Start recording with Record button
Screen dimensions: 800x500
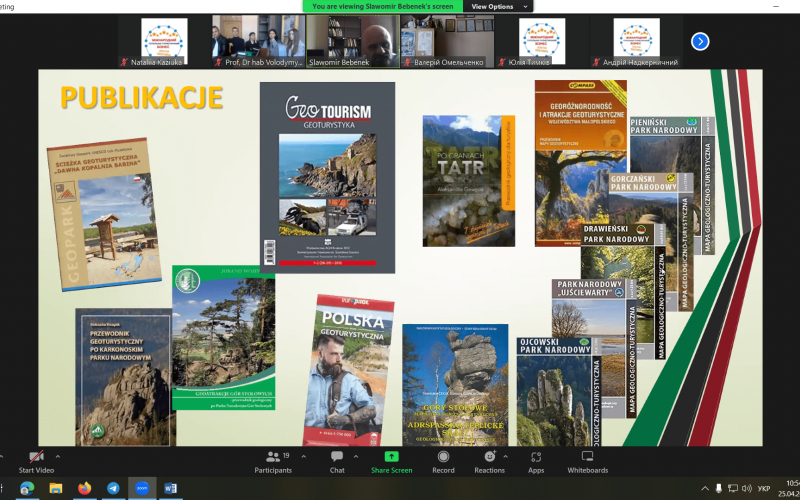[x=443, y=462]
